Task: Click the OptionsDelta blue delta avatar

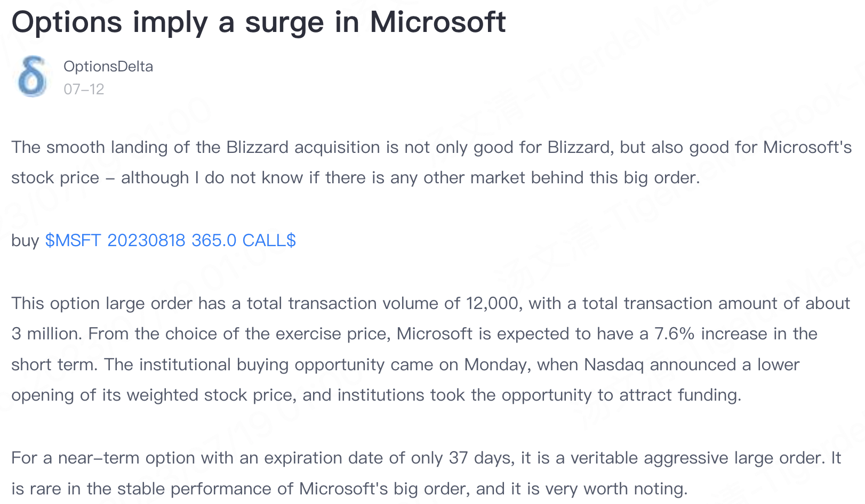Action: (x=33, y=77)
